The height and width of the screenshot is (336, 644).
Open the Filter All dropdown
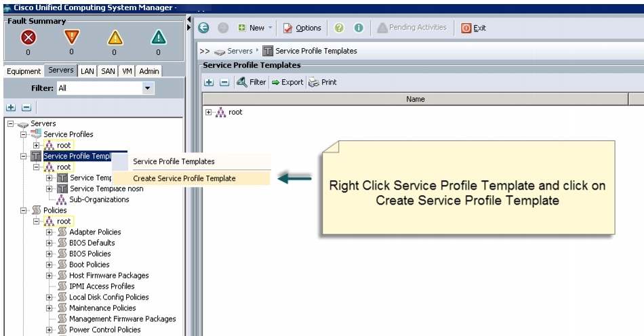[x=148, y=88]
